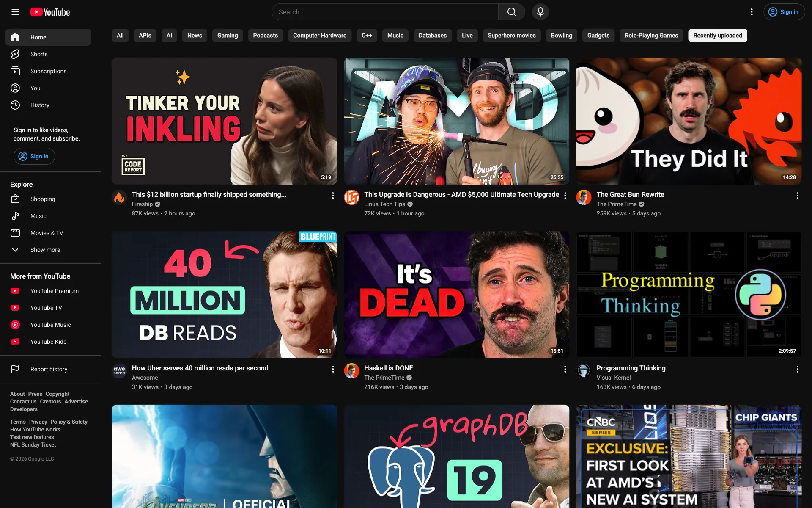812x508 pixels.
Task: Open They Did It video thumbnail
Action: coord(689,121)
